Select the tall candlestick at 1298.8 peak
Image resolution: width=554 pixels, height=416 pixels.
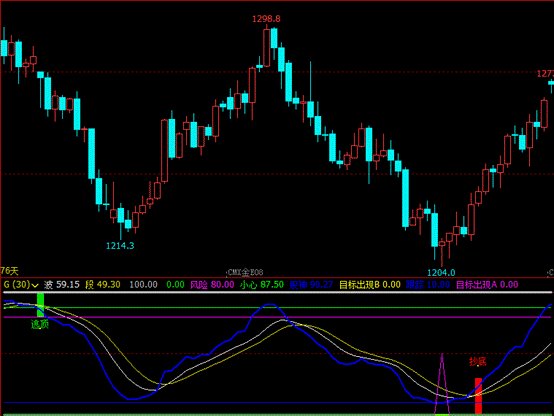(x=267, y=47)
